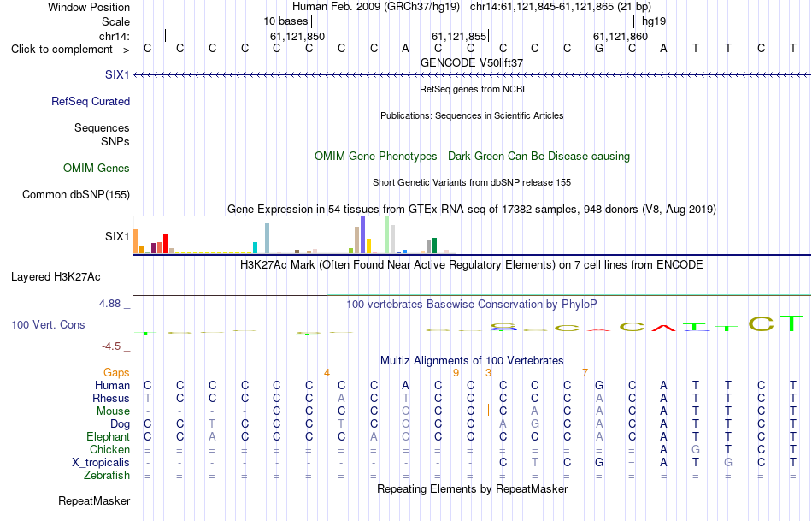Open the SIX1 label beside the GENCODE track
This screenshot has height=521, width=812.
tap(117, 74)
